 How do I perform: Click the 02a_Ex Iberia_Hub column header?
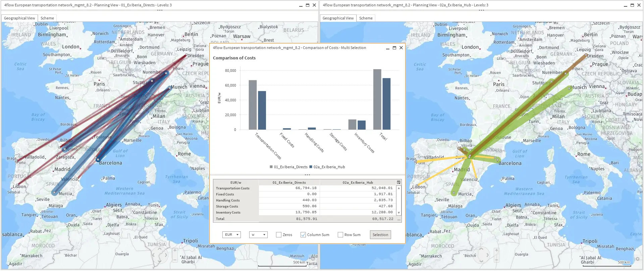coord(358,183)
